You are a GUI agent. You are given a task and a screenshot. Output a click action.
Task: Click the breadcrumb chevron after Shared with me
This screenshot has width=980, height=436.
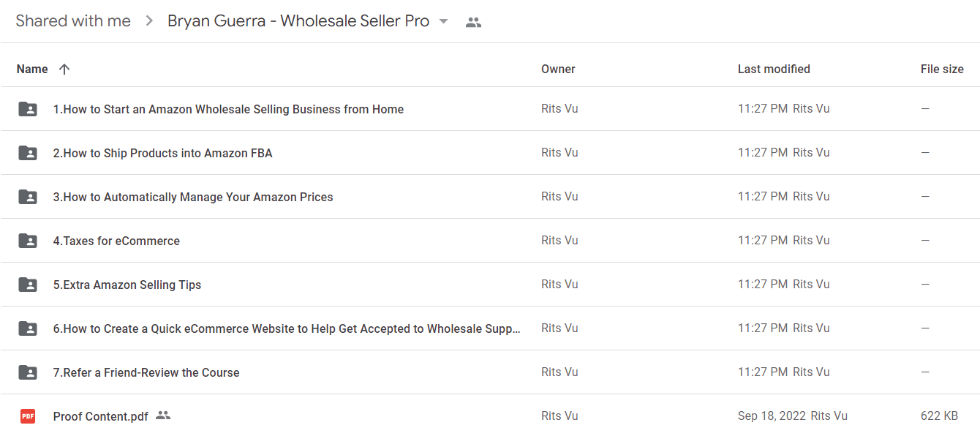[149, 21]
